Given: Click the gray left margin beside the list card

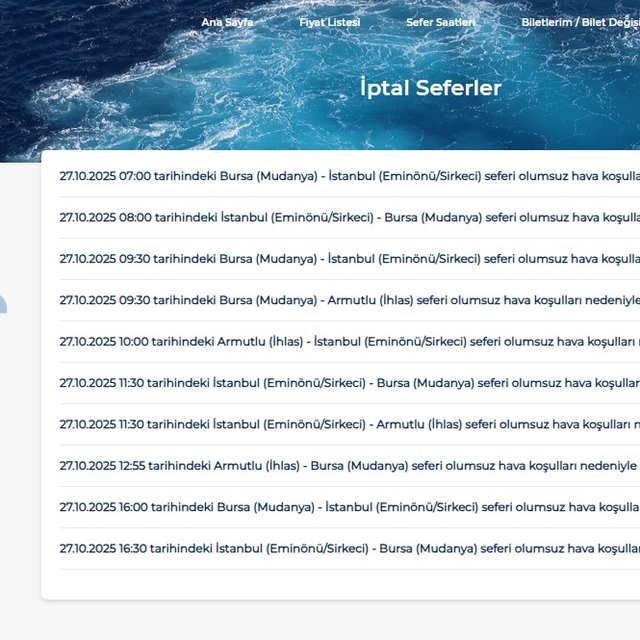Looking at the screenshot, I should point(20,450).
